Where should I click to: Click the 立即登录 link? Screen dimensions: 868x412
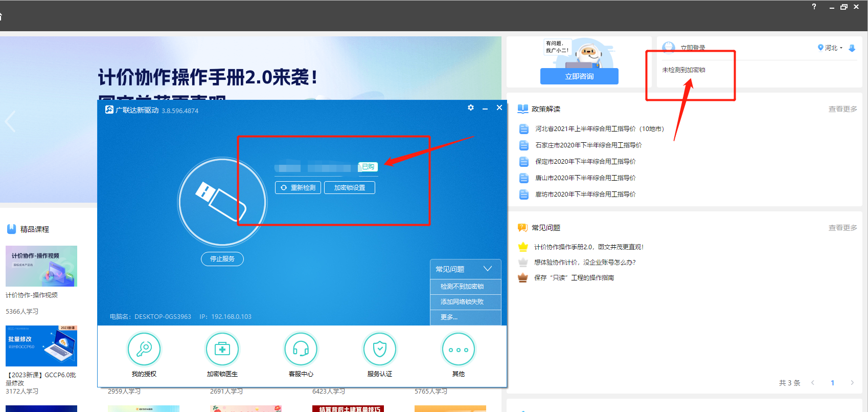pyautogui.click(x=693, y=48)
